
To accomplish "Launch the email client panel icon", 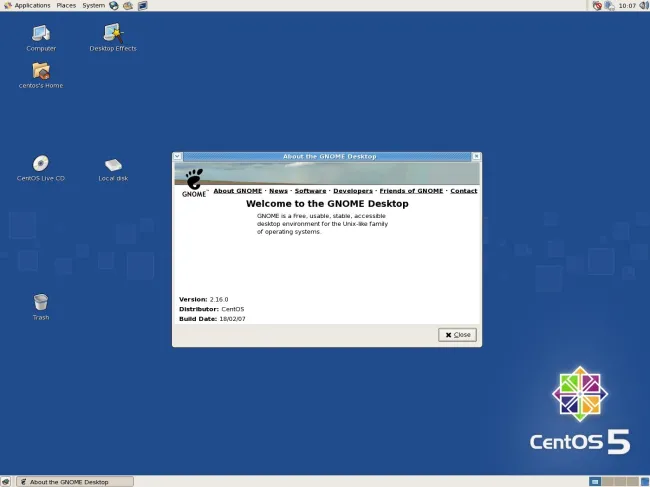I will (128, 5).
